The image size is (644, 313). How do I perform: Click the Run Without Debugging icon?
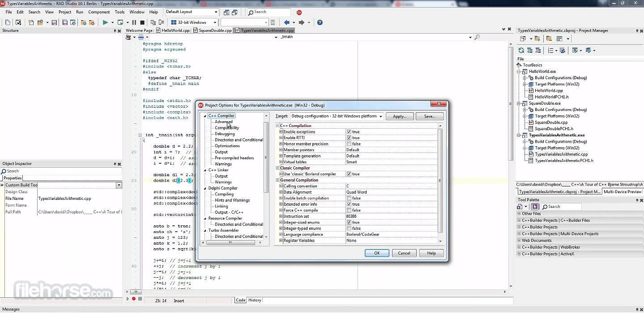point(120,22)
